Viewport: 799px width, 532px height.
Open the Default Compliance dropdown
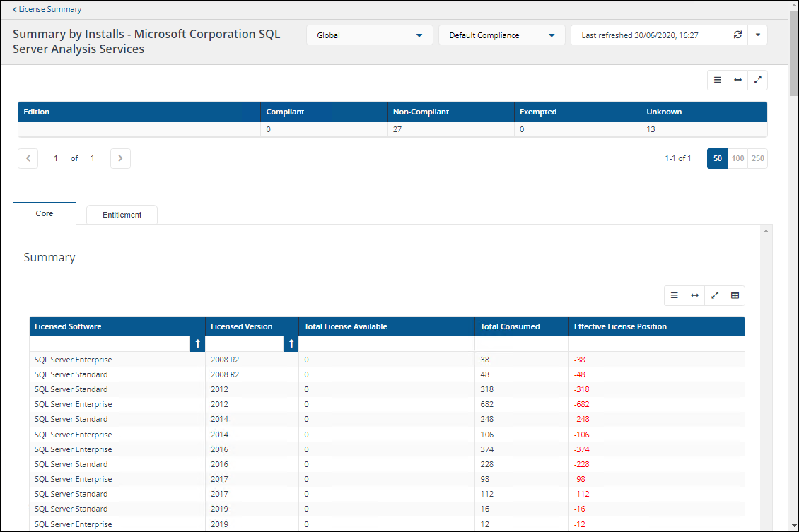[x=501, y=35]
